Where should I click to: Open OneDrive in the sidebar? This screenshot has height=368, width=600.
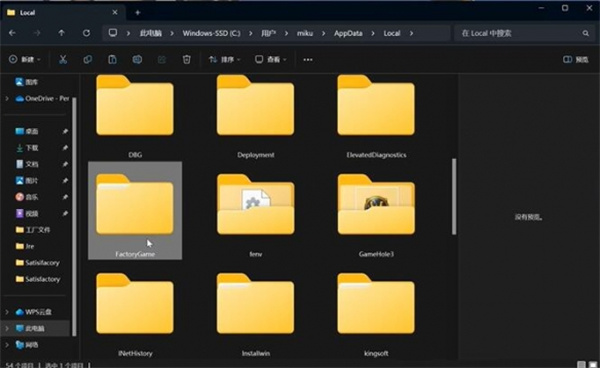coord(42,98)
